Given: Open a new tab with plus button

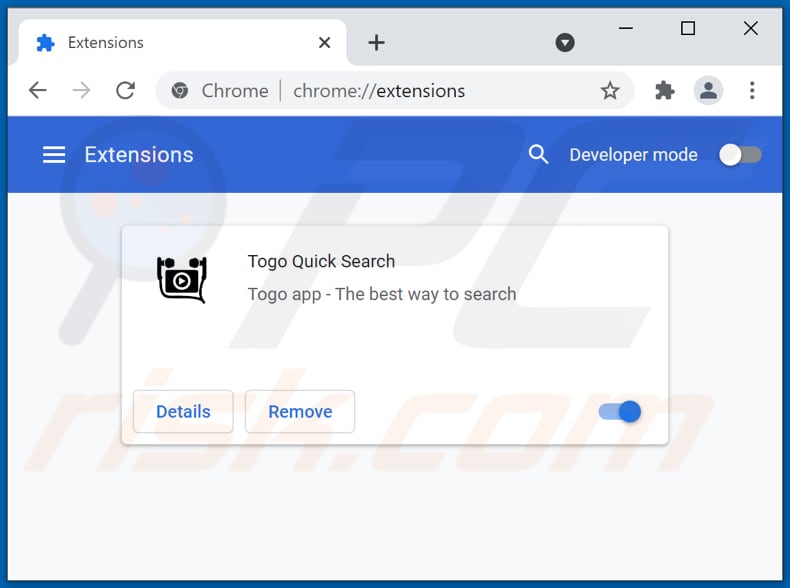Looking at the screenshot, I should [x=376, y=43].
